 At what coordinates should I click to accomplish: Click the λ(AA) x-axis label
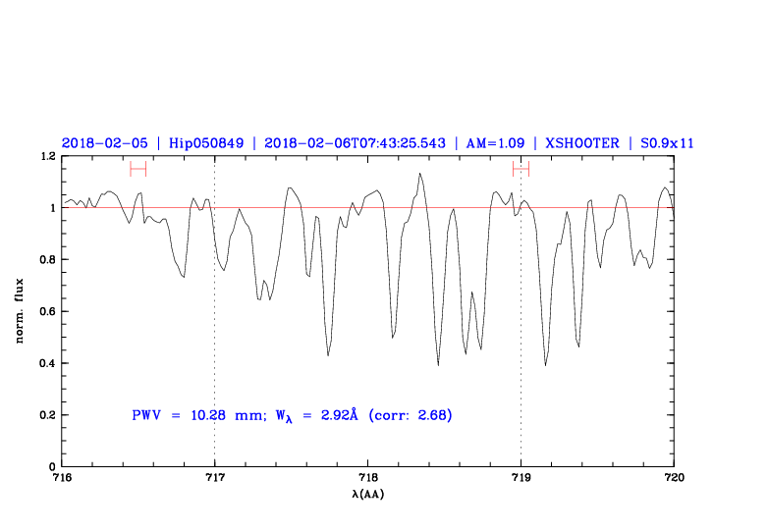367,494
